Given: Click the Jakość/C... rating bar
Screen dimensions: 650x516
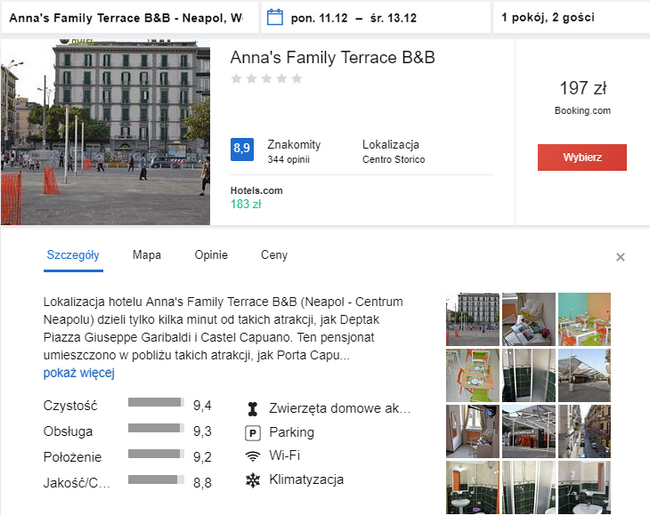Looking at the screenshot, I should coord(156,479).
